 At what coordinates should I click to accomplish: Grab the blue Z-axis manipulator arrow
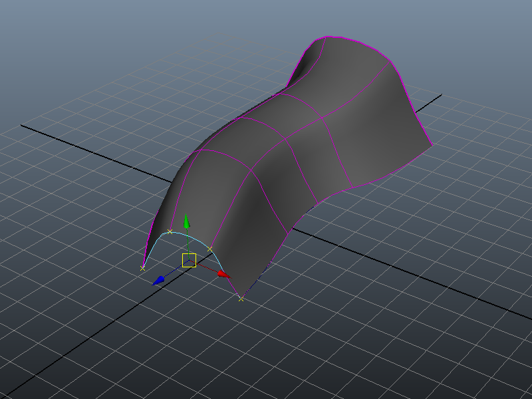[159, 281]
